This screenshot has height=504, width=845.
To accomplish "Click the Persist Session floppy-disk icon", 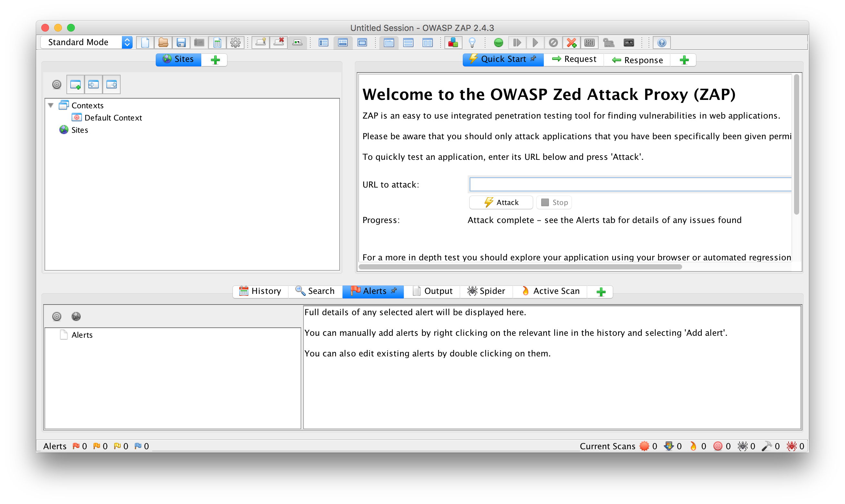I will click(x=181, y=43).
